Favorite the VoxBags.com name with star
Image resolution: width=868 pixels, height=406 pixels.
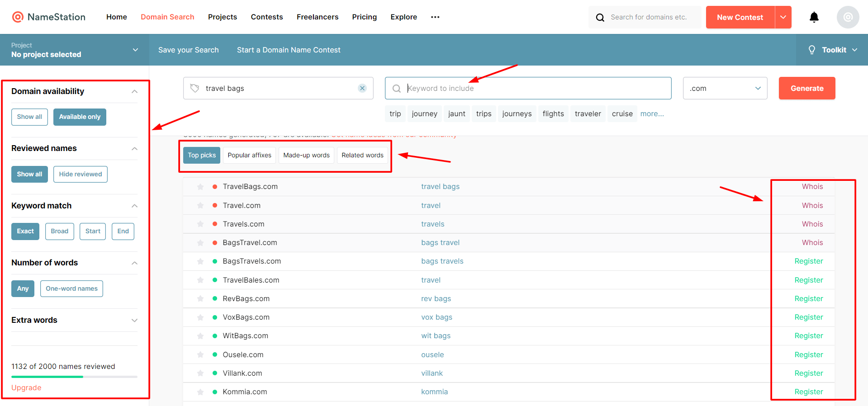pyautogui.click(x=200, y=317)
